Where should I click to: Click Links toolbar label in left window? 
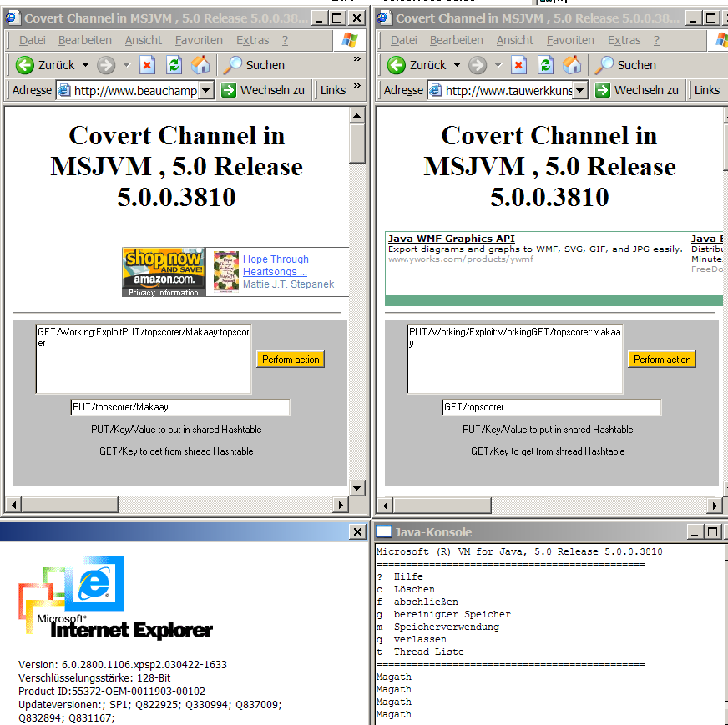333,90
